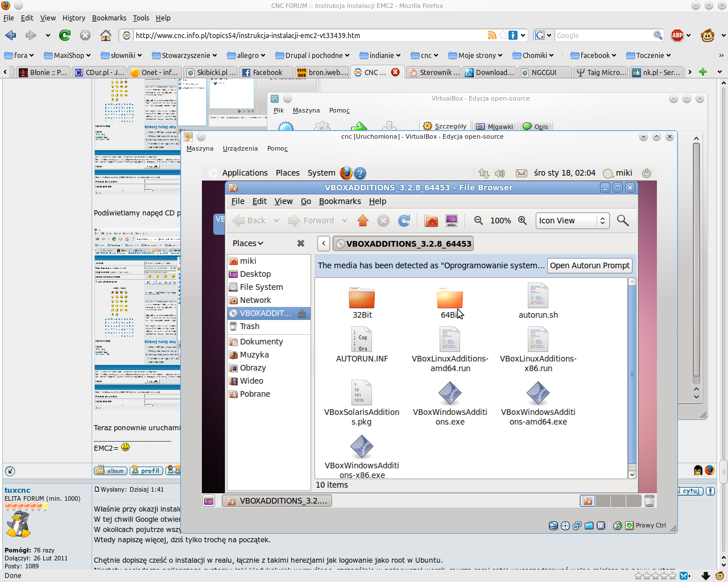This screenshot has width=728, height=582.
Task: Select the AUTORUN.INF file
Action: tap(362, 346)
